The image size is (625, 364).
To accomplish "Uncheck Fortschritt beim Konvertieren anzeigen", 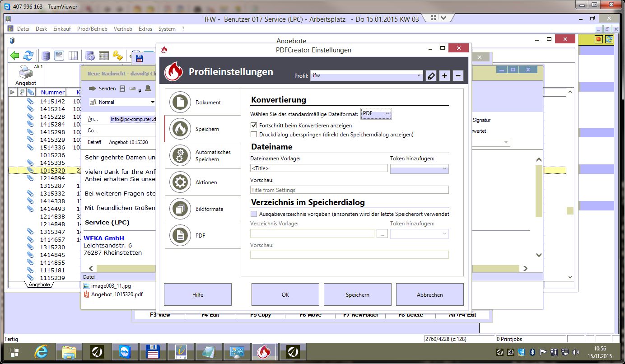I will 254,126.
